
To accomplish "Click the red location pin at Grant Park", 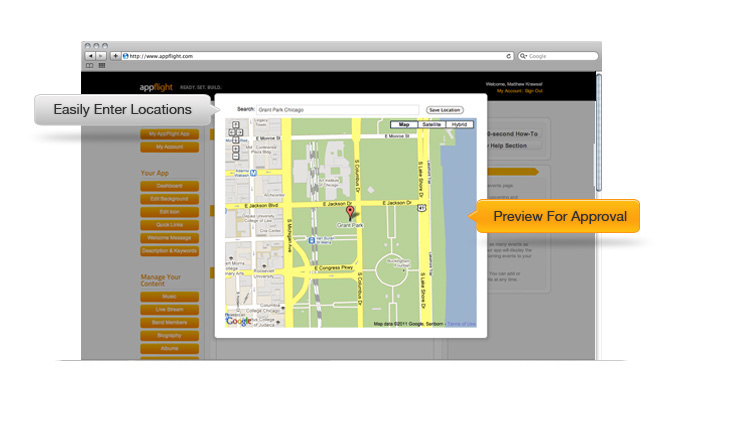I will [x=350, y=212].
